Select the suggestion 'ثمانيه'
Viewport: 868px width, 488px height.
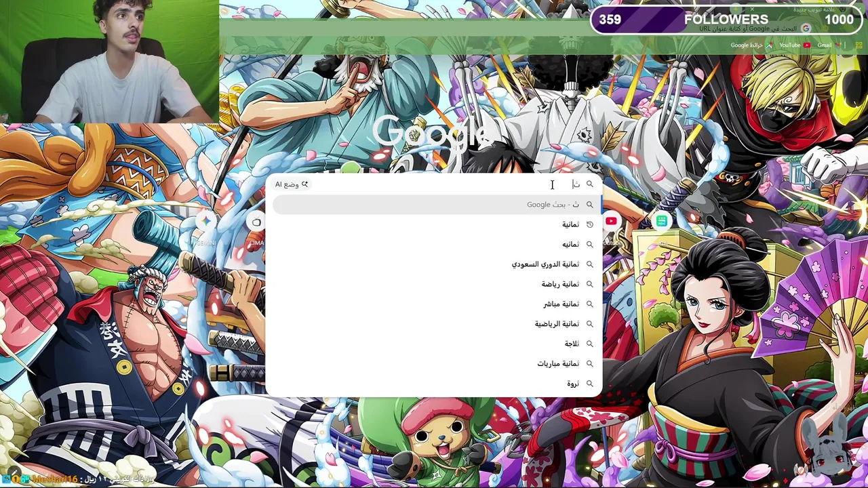tap(434, 244)
